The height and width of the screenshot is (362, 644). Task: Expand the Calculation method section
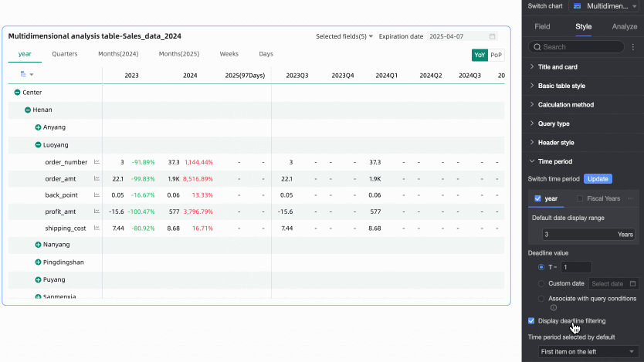[x=565, y=104]
